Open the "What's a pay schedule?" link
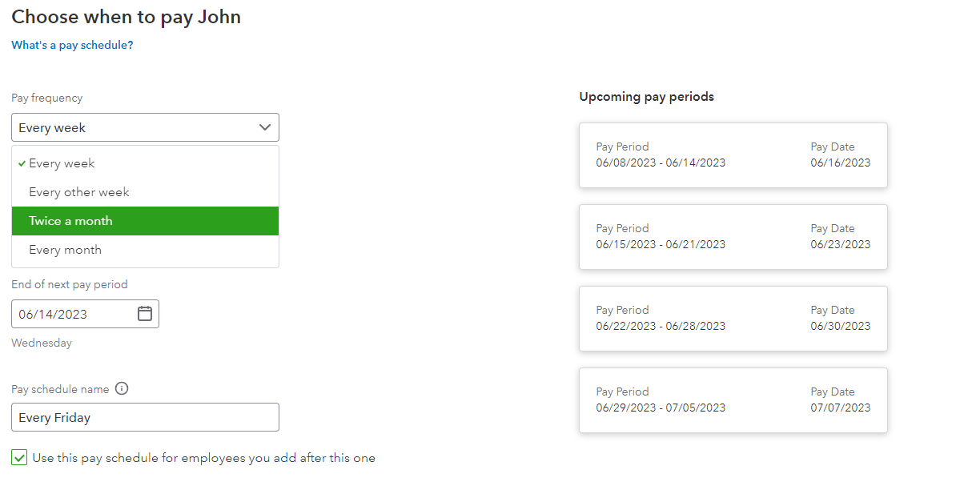Screen dimensions: 980x502 click(72, 46)
